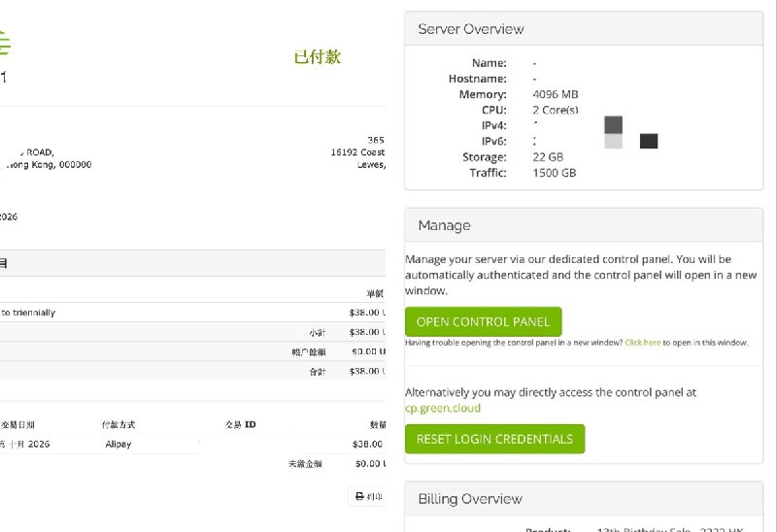Click the IPv4 label in Server Overview
This screenshot has width=777, height=532.
point(493,126)
